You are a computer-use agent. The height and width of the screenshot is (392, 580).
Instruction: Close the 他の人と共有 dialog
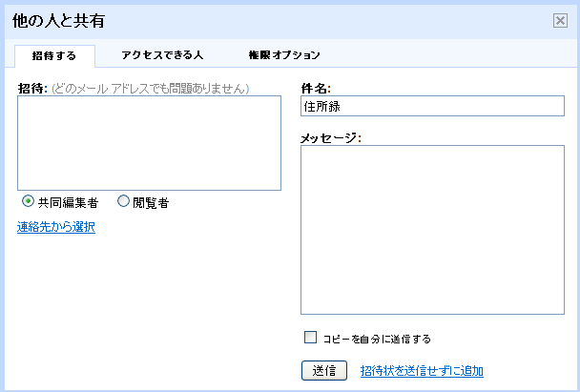click(x=560, y=21)
